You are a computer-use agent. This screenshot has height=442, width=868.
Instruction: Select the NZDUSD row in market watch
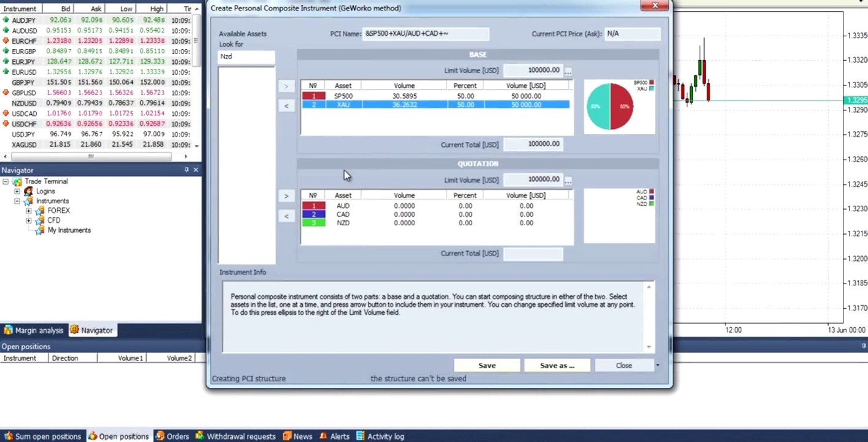click(96, 103)
